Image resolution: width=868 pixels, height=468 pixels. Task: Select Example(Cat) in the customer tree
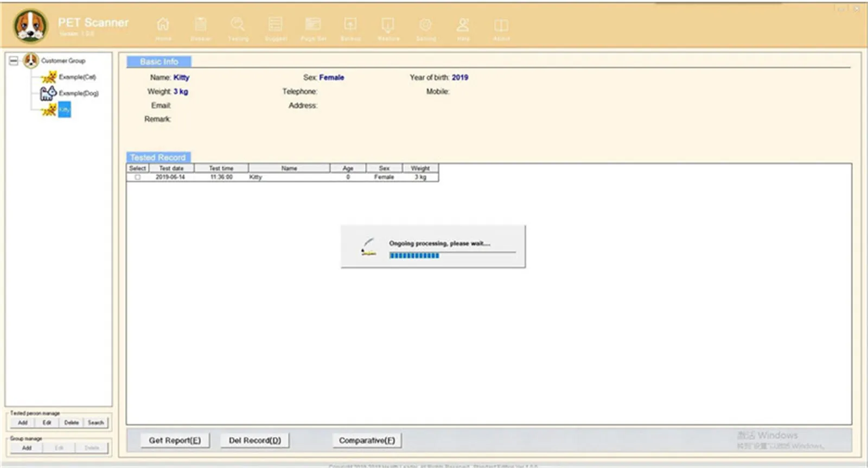tap(77, 77)
